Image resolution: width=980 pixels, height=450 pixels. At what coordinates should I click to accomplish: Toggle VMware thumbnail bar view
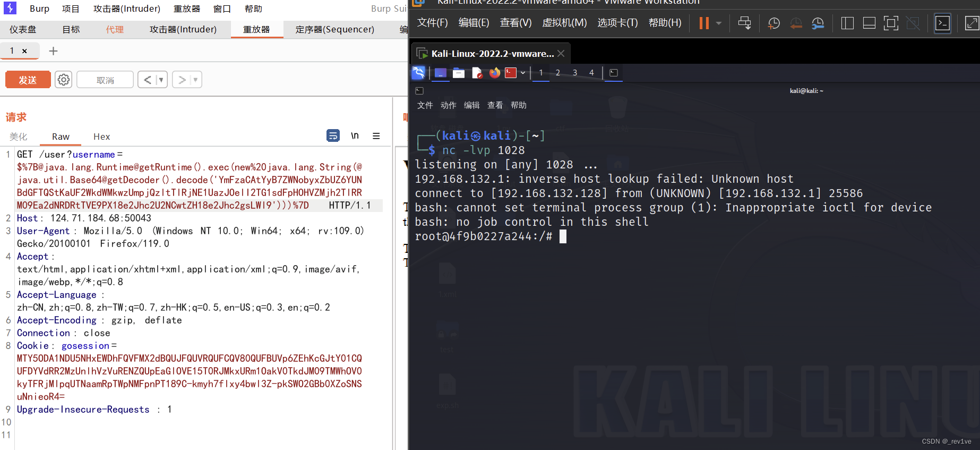(869, 23)
